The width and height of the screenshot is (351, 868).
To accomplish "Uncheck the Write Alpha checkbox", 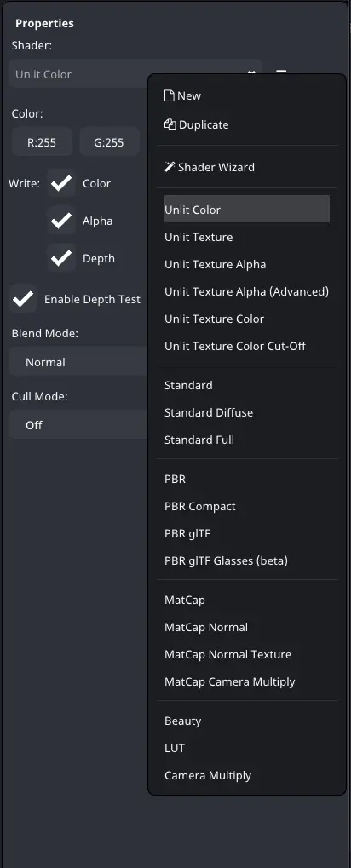I will tap(60, 221).
